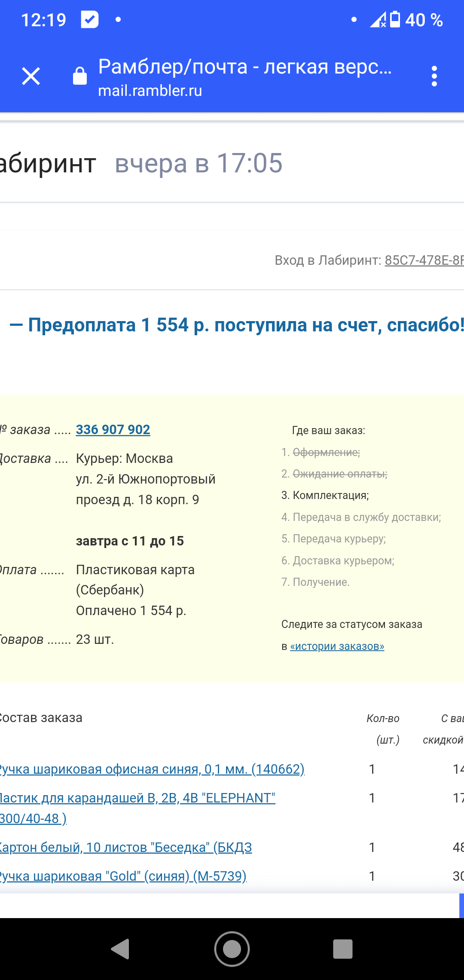
Task: Tap the signal strength icon
Action: (378, 20)
